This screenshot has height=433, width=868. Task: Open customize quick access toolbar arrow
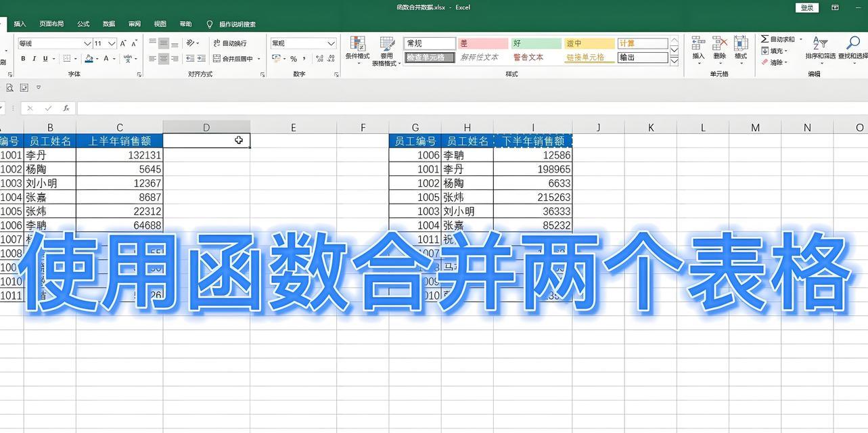point(39,88)
